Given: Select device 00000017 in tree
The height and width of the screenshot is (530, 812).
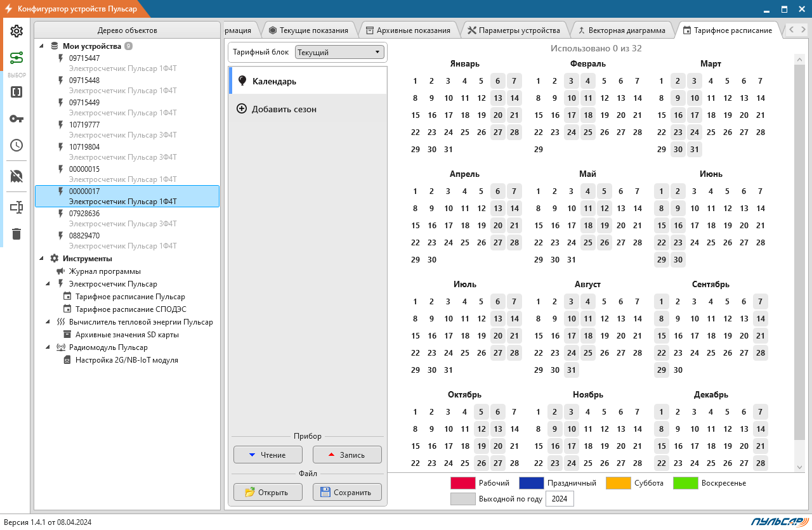Looking at the screenshot, I should (x=127, y=196).
